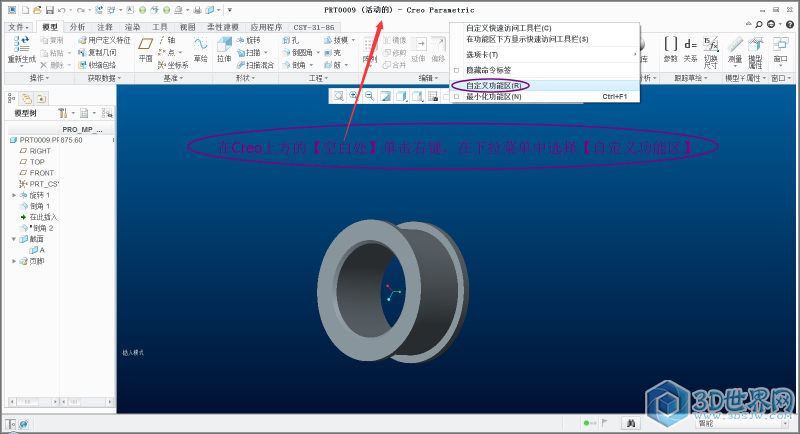
Task: Click the 收缩包络 shrinkwrap icon
Action: [97, 65]
